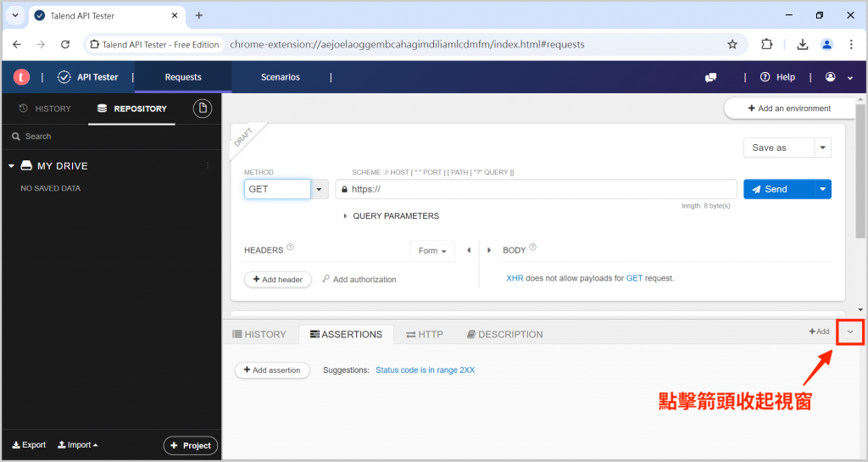The image size is (868, 462).
Task: Open the DESCRIPTION tab
Action: coord(505,334)
